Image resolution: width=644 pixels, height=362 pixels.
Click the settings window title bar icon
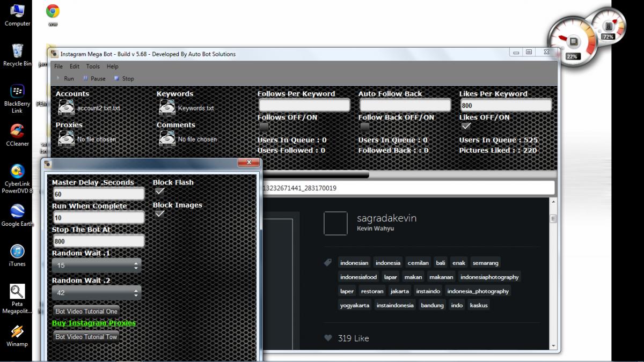coord(48,164)
